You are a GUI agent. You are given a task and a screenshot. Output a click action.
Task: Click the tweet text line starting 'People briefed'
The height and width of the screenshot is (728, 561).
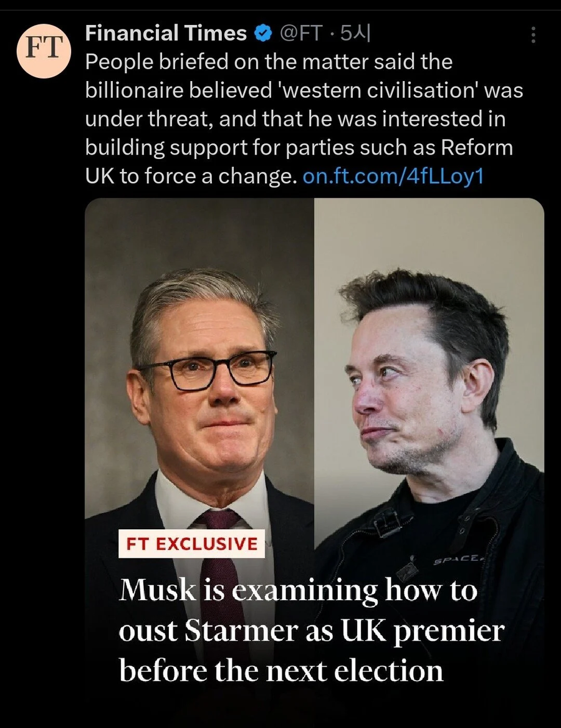coord(269,62)
